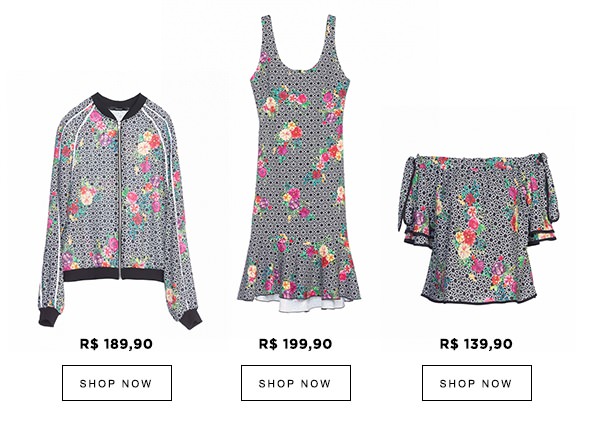Click the jacket's right black sleeve cuff
The image size is (600, 429).
[191, 320]
